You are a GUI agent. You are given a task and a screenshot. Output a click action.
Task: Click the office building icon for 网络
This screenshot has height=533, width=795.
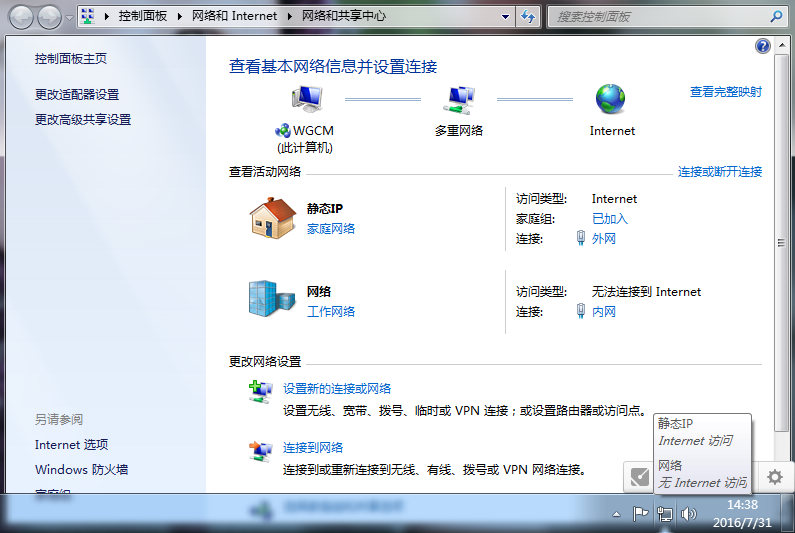point(272,299)
